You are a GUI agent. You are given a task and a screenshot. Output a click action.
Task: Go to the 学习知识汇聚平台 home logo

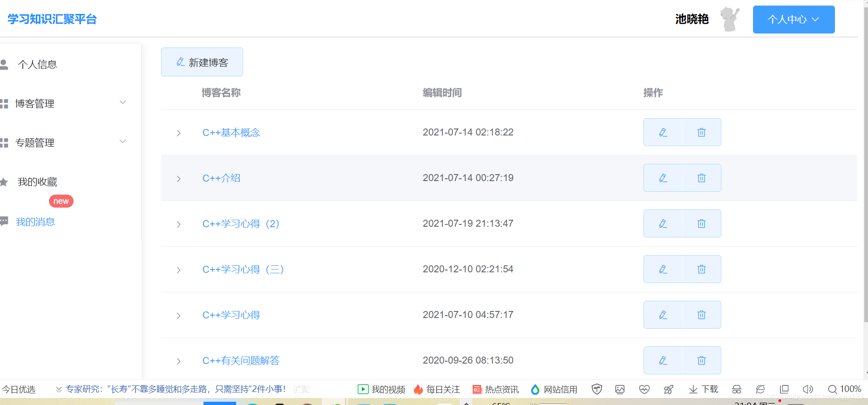52,19
